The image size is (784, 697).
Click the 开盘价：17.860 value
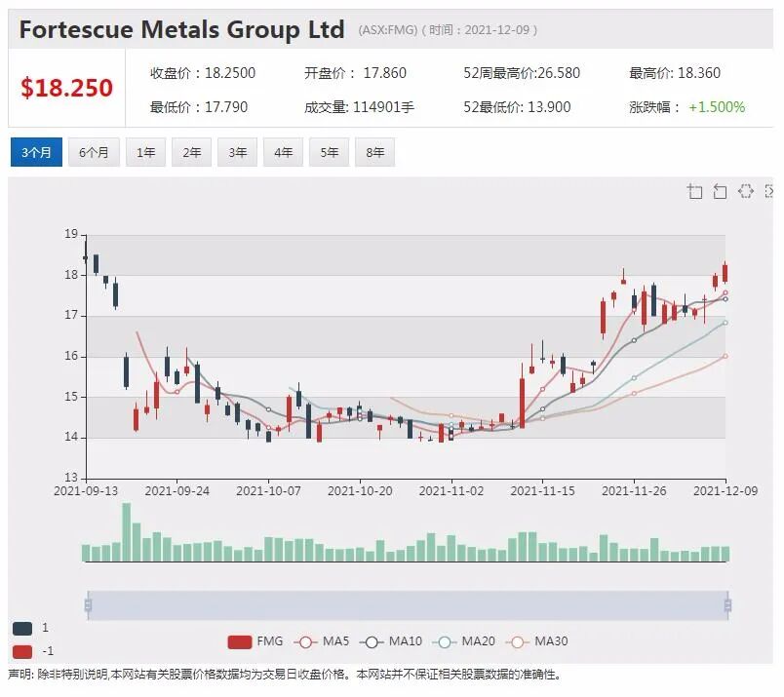coord(355,73)
